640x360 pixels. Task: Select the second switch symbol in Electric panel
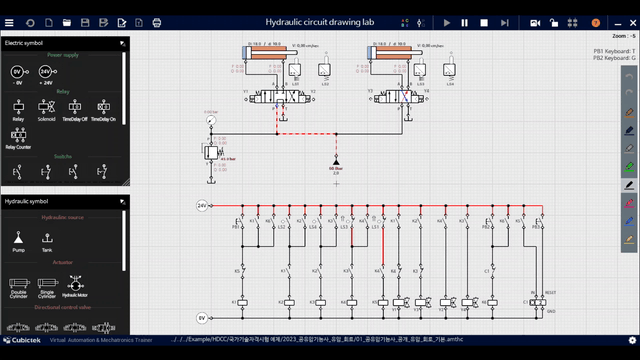pos(46,172)
